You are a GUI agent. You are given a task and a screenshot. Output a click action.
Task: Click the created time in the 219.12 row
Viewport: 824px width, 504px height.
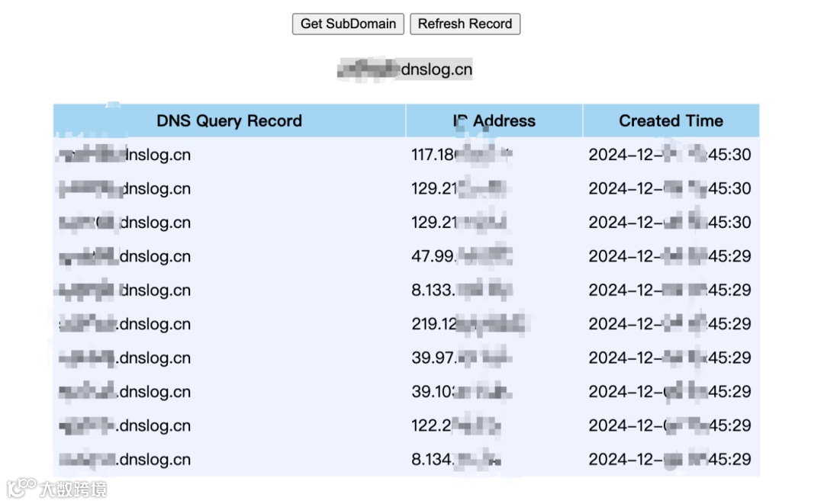[670, 324]
